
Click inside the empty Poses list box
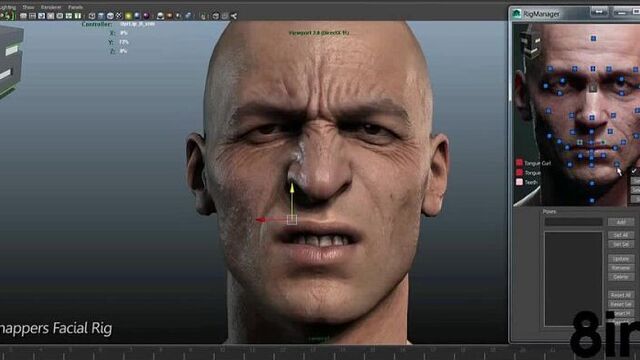coord(573,279)
